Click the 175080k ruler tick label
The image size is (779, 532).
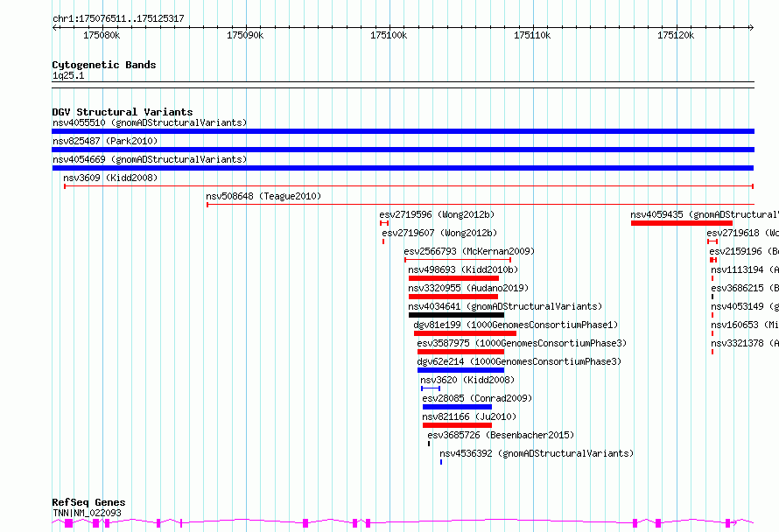point(102,35)
